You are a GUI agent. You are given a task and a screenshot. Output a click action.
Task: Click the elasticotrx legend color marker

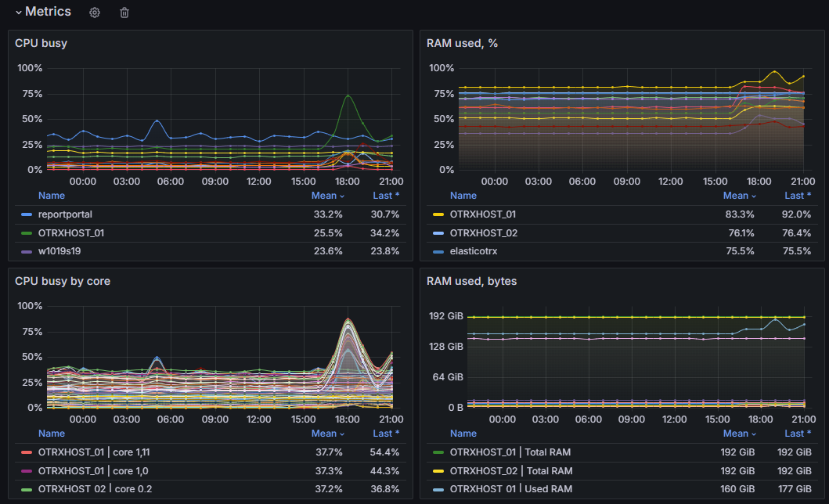tap(438, 252)
